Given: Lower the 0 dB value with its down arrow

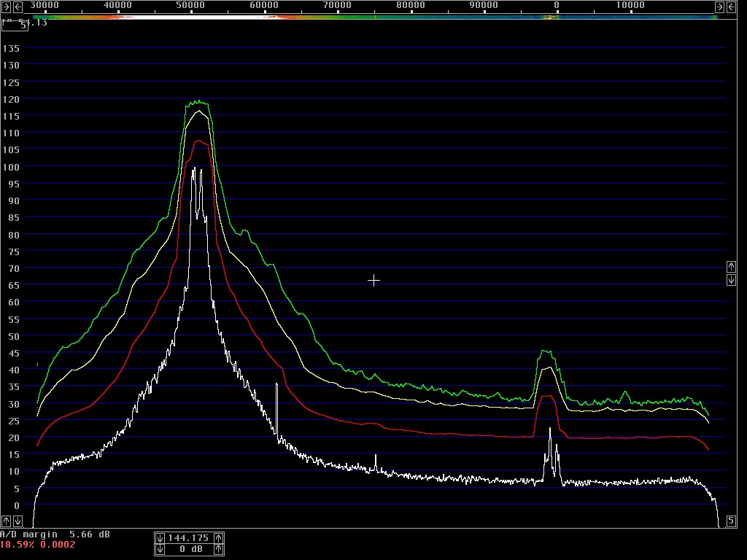Looking at the screenshot, I should 160,550.
